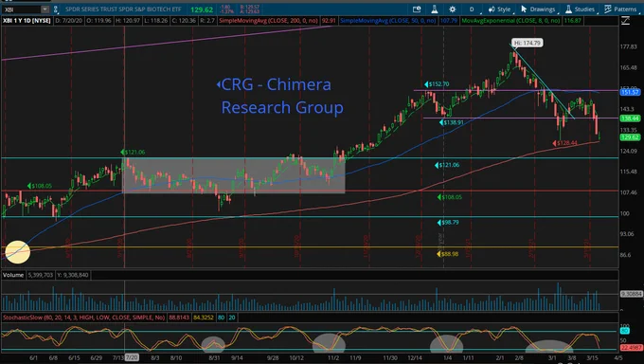
Task: Click the 11/2 date on time axis
Action: click(333, 357)
